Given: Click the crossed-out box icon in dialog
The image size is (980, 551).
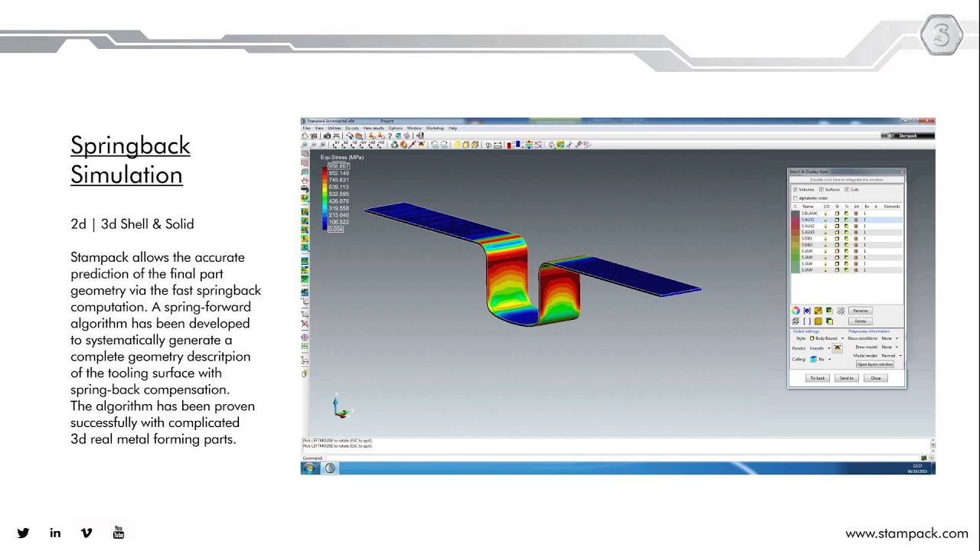Looking at the screenshot, I should point(795,321).
